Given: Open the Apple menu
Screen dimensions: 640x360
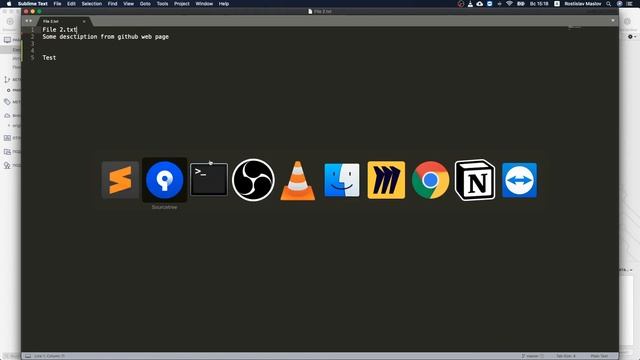Looking at the screenshot, I should click(9, 4).
